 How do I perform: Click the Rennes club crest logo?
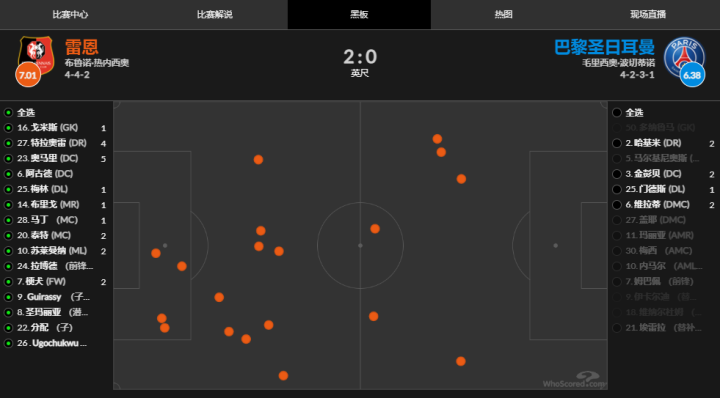[36, 54]
